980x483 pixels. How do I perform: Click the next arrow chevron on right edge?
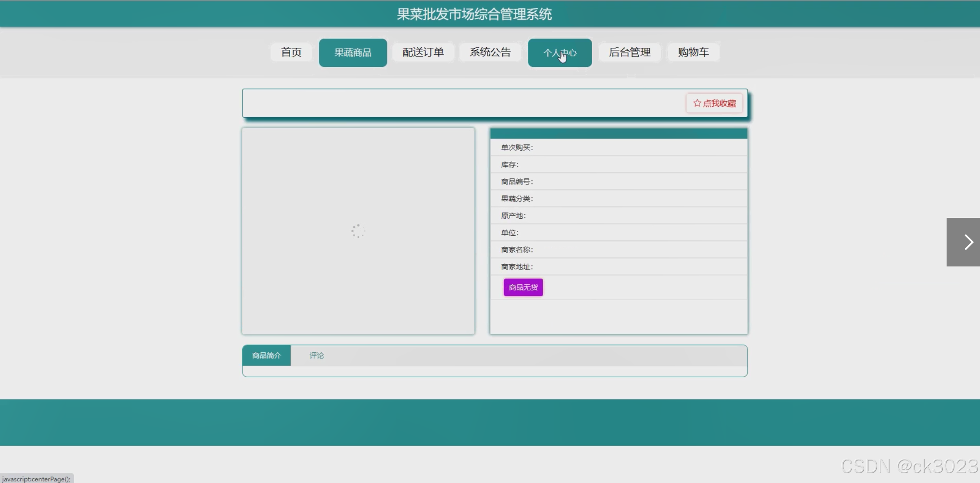point(968,242)
